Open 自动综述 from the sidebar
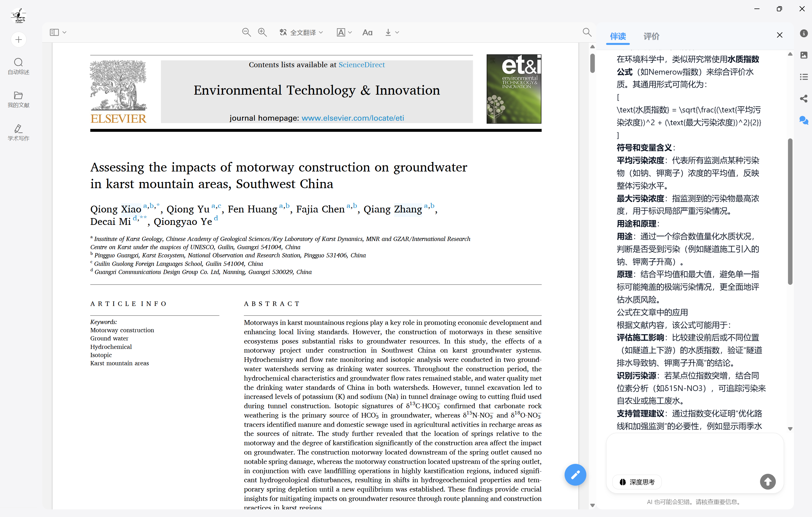The height and width of the screenshot is (517, 812). pyautogui.click(x=19, y=66)
